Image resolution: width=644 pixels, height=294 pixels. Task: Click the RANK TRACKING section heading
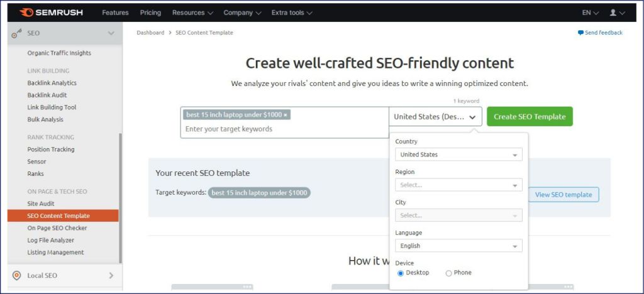pyautogui.click(x=50, y=137)
